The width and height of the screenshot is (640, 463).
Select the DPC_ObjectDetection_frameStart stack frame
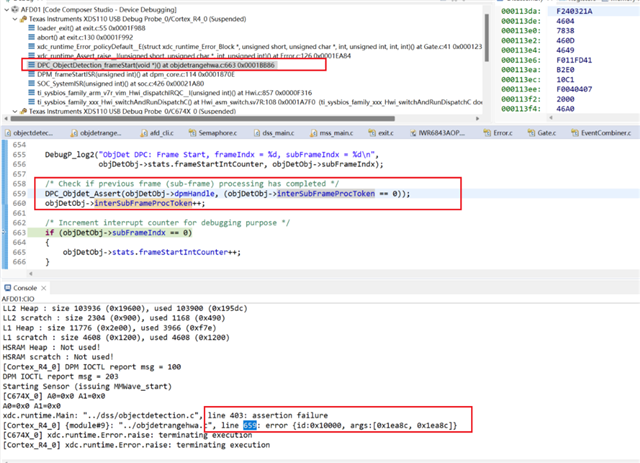tap(156, 65)
